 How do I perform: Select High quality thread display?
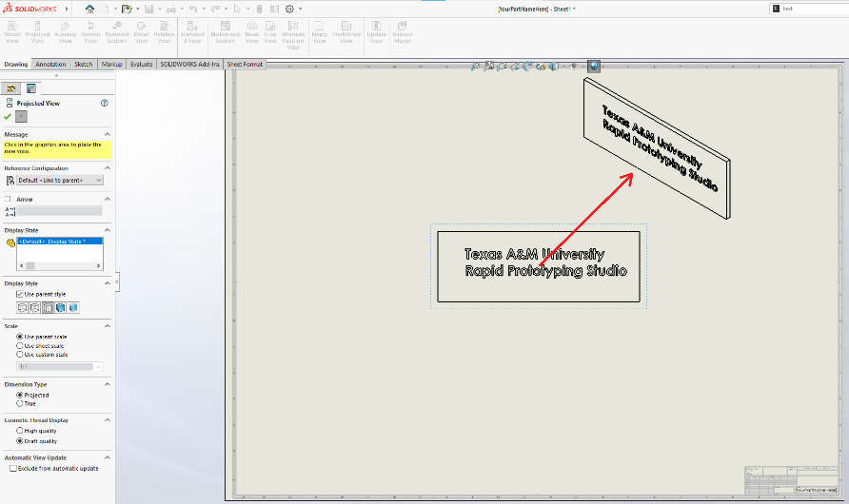pyautogui.click(x=20, y=430)
